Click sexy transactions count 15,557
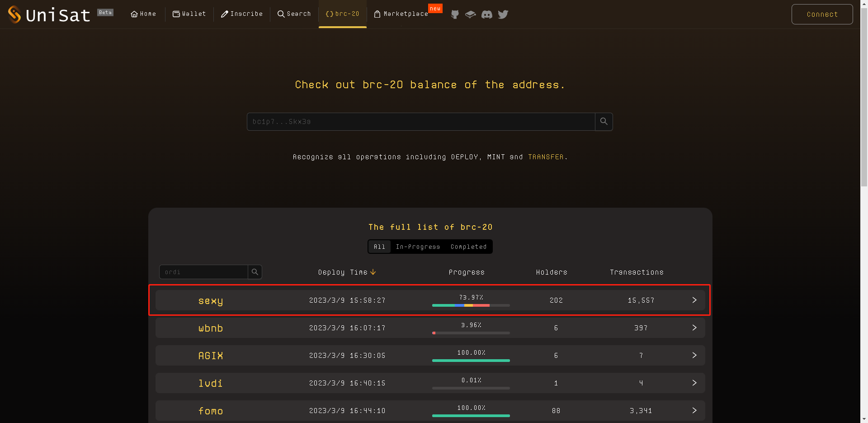Image resolution: width=868 pixels, height=423 pixels. point(641,300)
